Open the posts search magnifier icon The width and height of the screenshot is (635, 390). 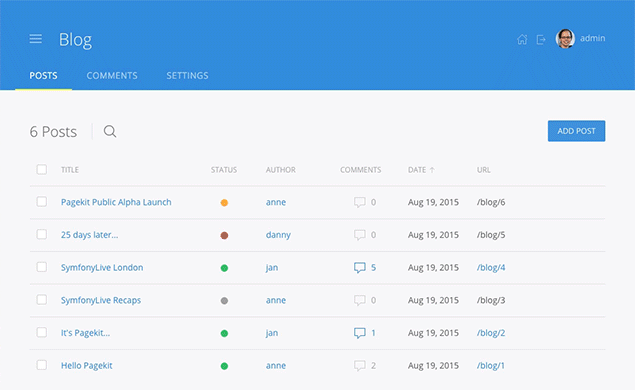110,131
